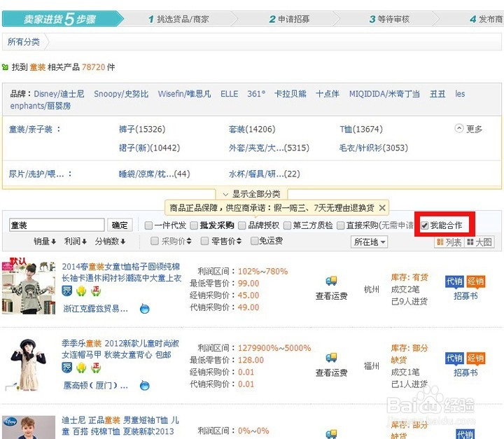Close the 商品正品保障 tooltip
Screen dimensions: 504x439
(382, 208)
